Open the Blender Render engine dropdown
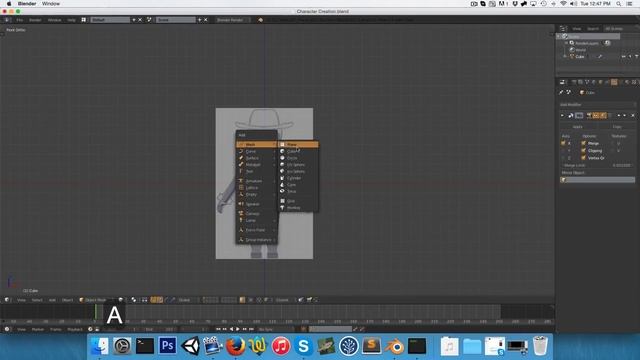 pos(232,20)
